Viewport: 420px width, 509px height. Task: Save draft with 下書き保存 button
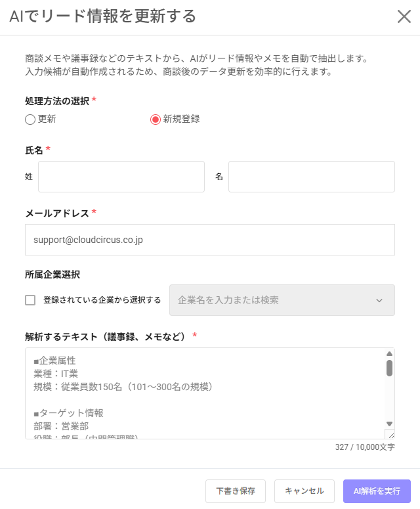[x=236, y=491]
